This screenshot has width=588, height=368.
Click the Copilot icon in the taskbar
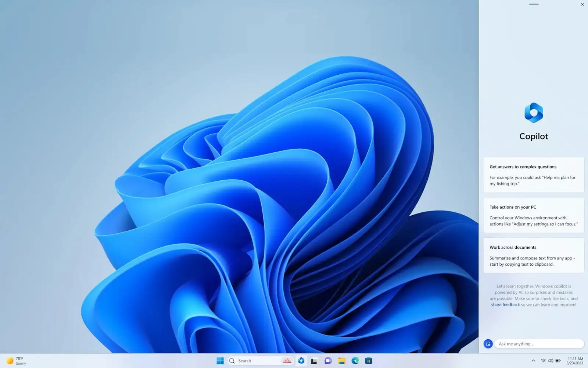301,361
